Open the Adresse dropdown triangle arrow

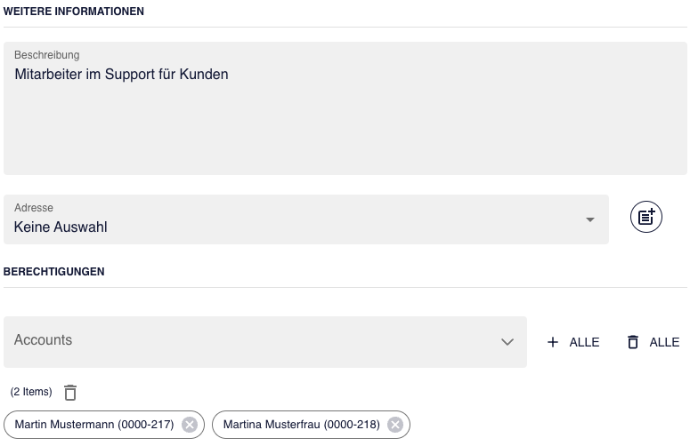click(x=590, y=219)
